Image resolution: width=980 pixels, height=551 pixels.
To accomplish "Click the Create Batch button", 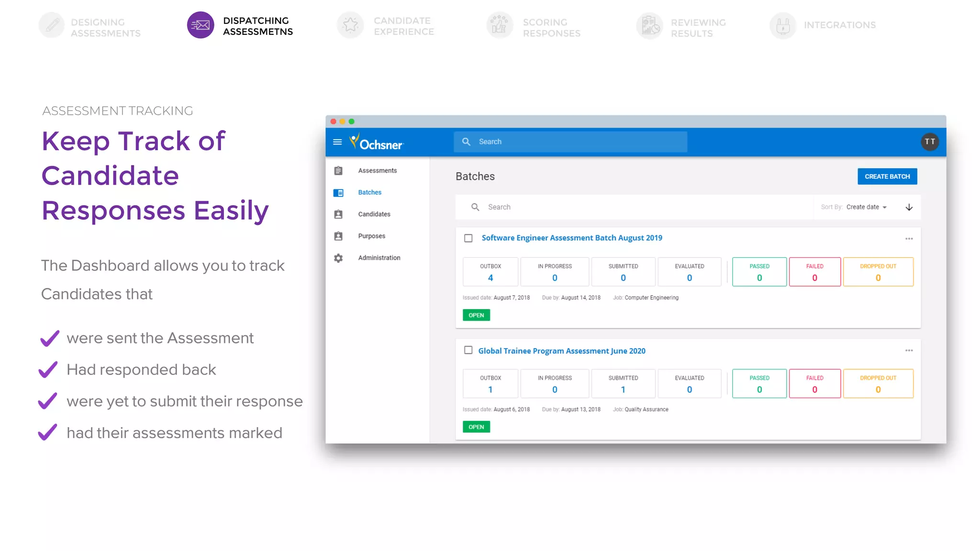I will click(x=887, y=176).
